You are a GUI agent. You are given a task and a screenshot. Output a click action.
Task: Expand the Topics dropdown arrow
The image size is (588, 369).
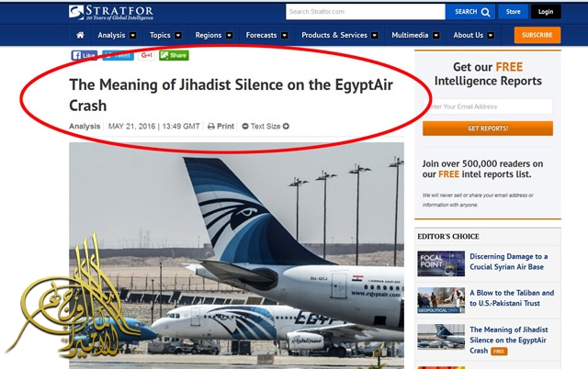(x=178, y=35)
